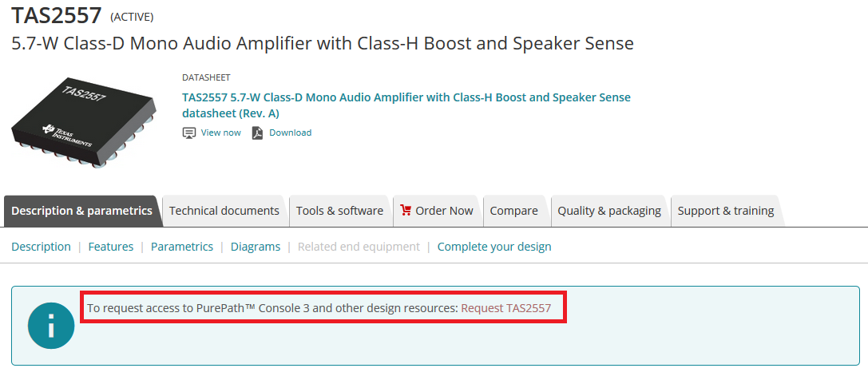868x376 pixels.
Task: Go to the Parametrics section link
Action: click(182, 247)
